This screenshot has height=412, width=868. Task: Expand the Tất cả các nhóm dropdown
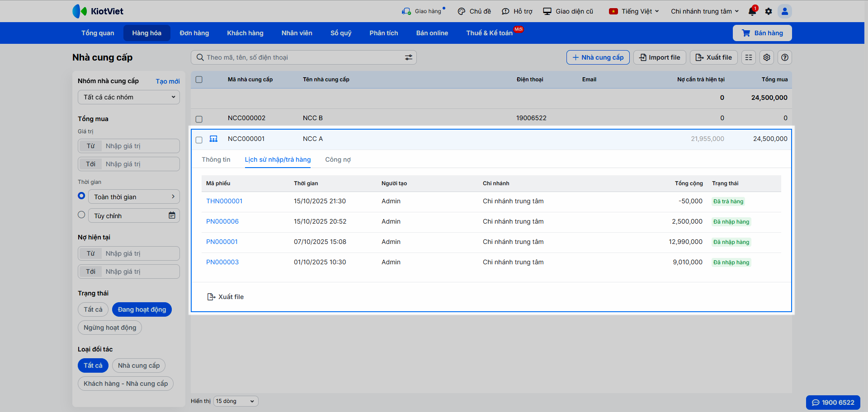tap(129, 97)
